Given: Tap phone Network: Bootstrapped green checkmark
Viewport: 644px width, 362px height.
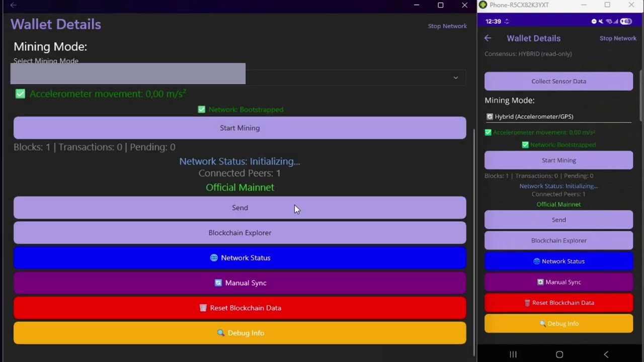Looking at the screenshot, I should (x=525, y=144).
